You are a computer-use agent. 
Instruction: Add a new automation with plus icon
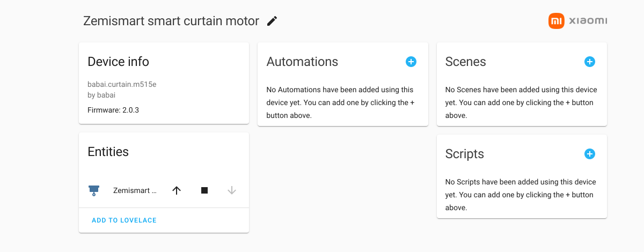coord(411,62)
